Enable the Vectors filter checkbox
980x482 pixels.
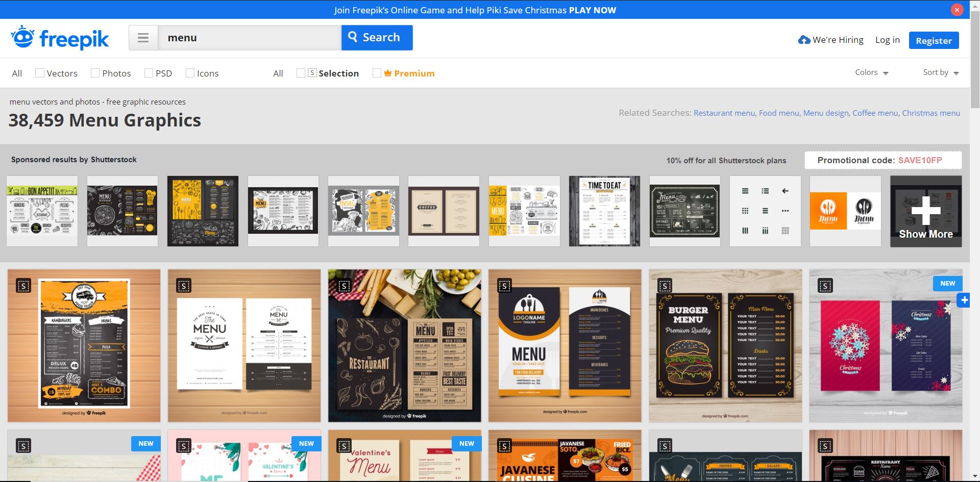39,73
